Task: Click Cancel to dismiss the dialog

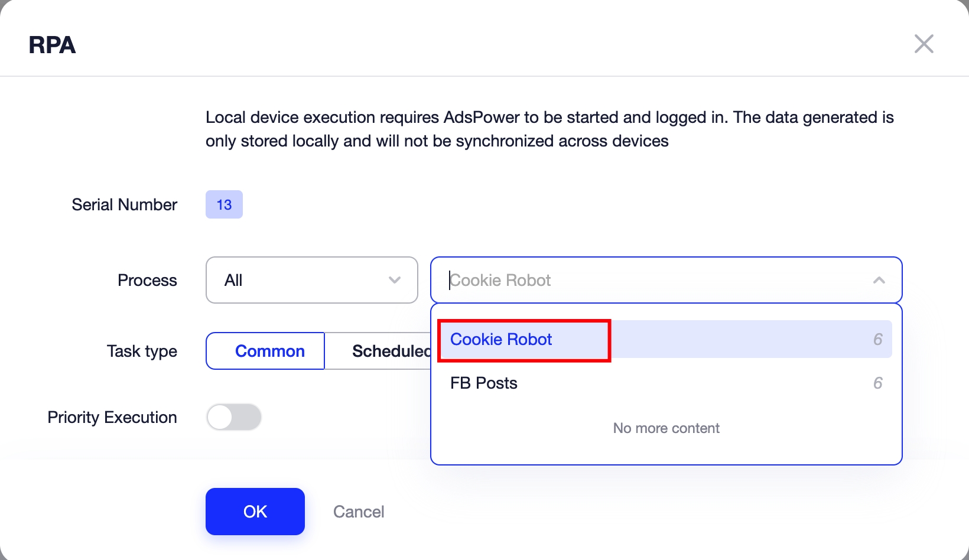Action: [359, 512]
